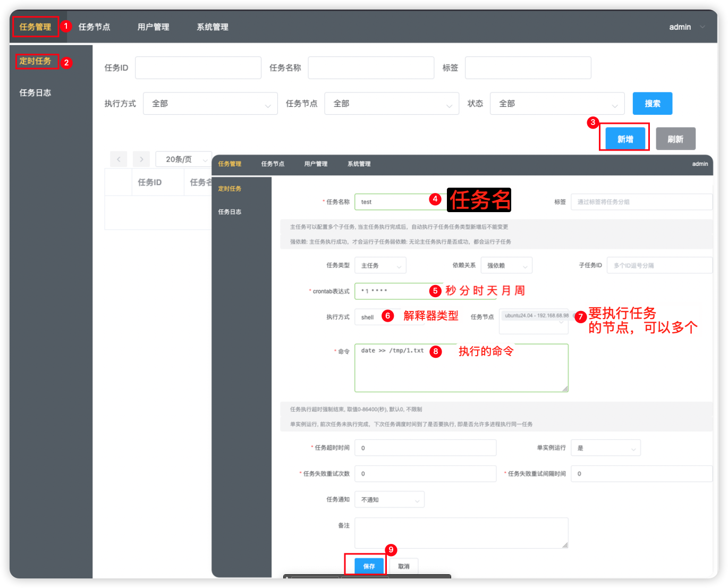Click the 任务ID search input field
Screen dimensions: 728x588
click(198, 68)
